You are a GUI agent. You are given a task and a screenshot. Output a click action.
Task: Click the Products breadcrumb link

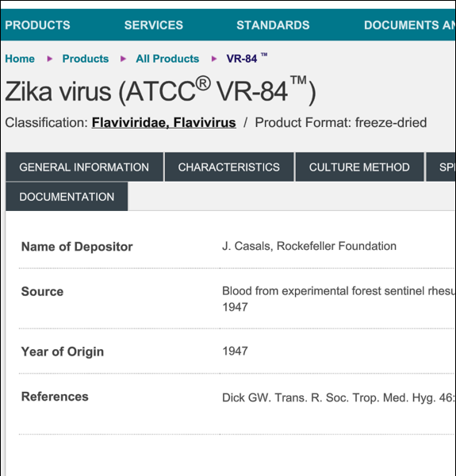[86, 59]
